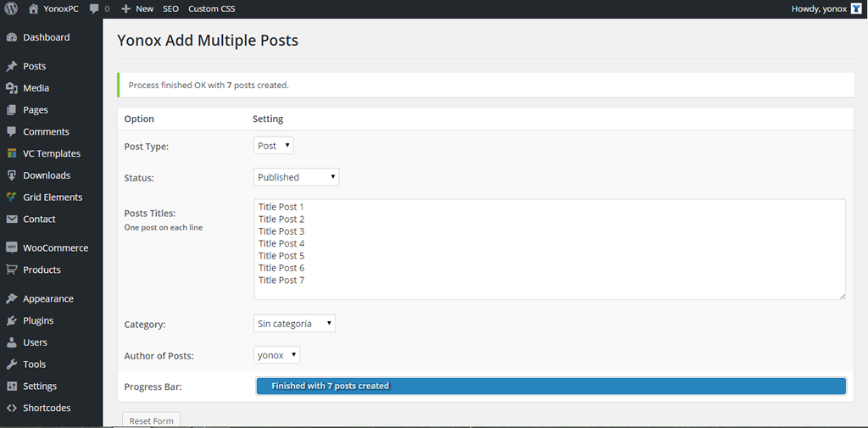Click the Plugins plug icon
This screenshot has height=428, width=868.
(x=12, y=320)
